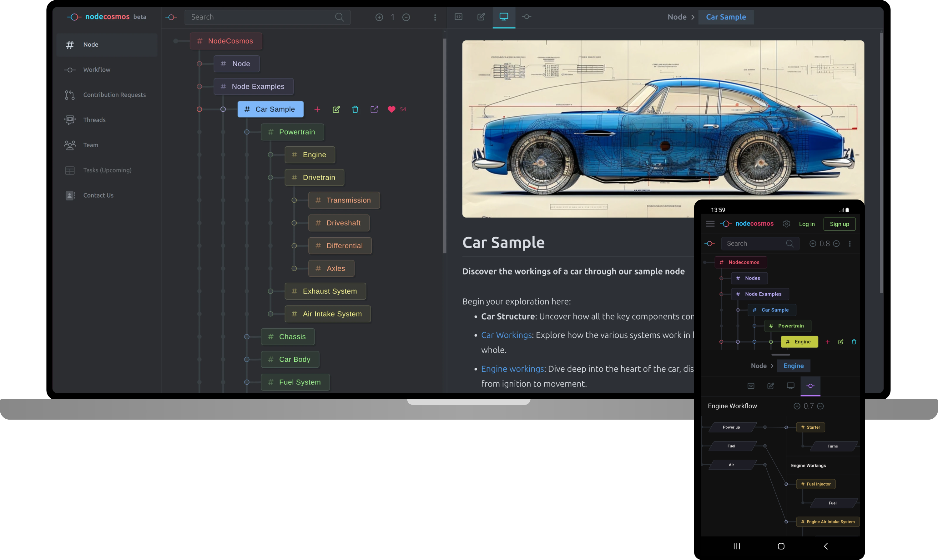Image resolution: width=938 pixels, height=560 pixels.
Task: Open Contact Us in the sidebar
Action: 107,195
